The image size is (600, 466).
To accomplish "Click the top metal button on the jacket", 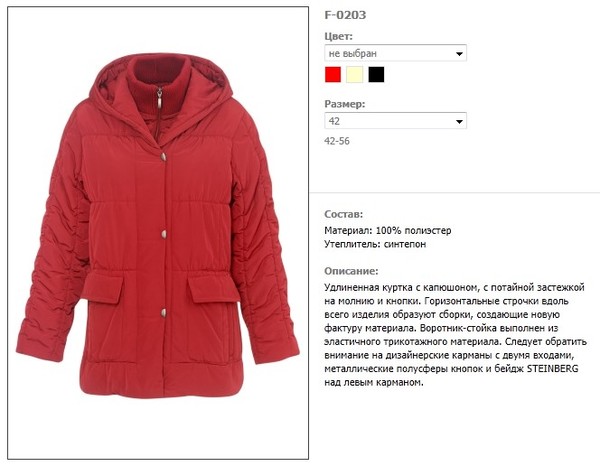I will [164, 157].
